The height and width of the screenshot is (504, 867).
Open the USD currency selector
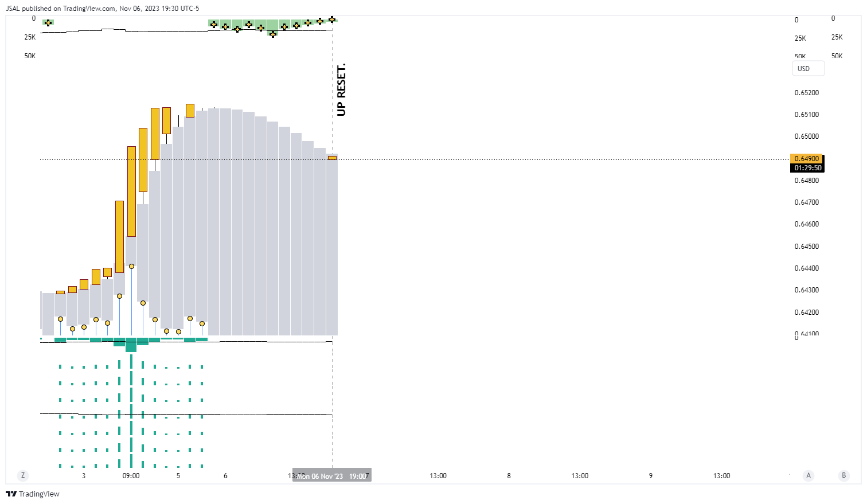point(808,68)
